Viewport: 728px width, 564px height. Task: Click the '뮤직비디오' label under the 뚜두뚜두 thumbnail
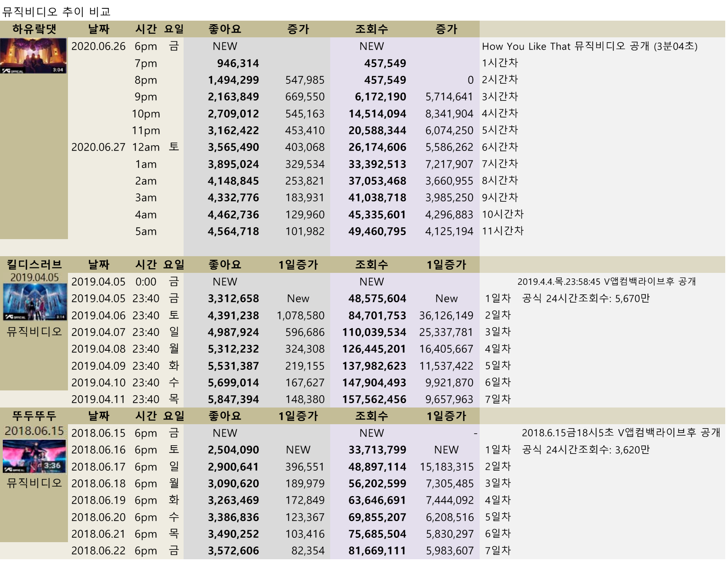tap(35, 483)
